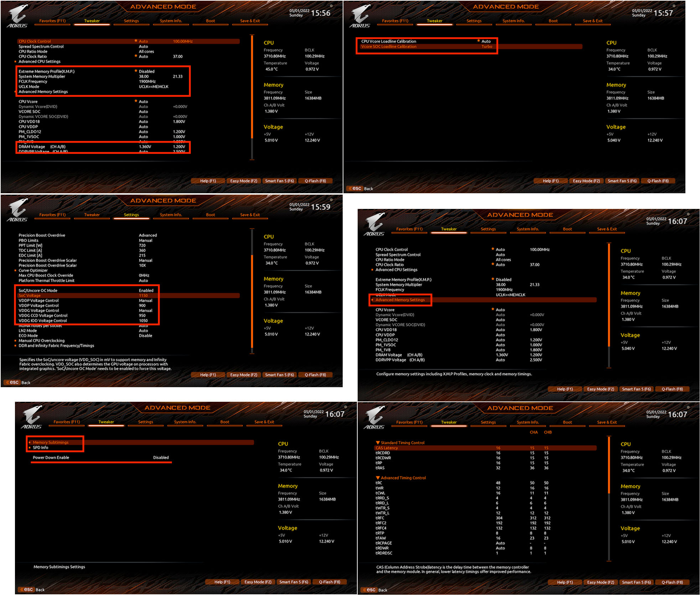Collapse the Advanced Timing Control triangle
This screenshot has height=595, width=700.
(378, 478)
